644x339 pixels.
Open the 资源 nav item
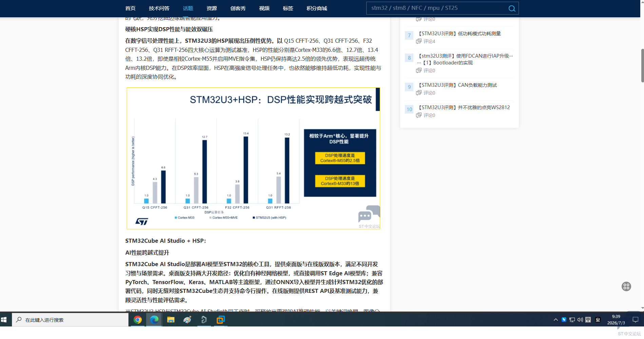(x=212, y=8)
